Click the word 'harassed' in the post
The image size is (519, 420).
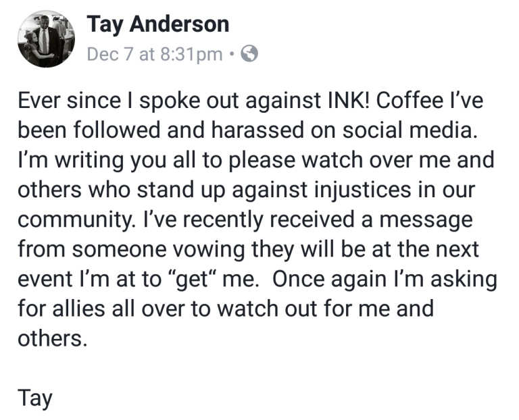point(257,130)
